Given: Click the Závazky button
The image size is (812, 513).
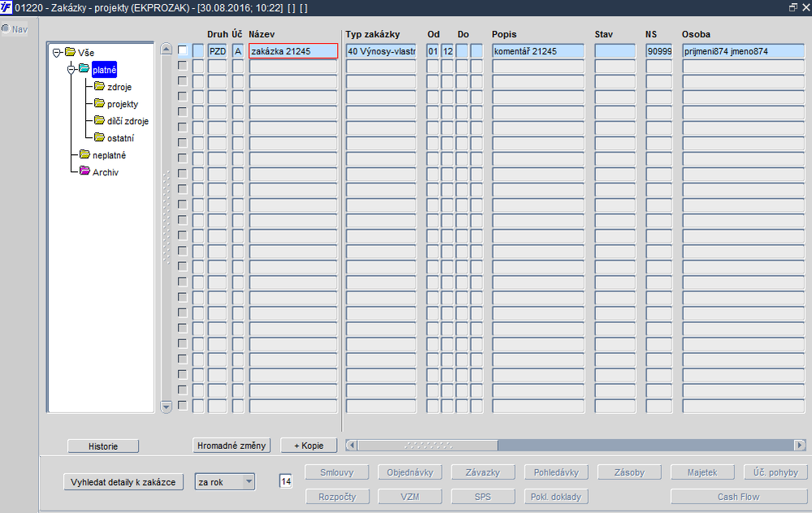Looking at the screenshot, I should (x=483, y=472).
